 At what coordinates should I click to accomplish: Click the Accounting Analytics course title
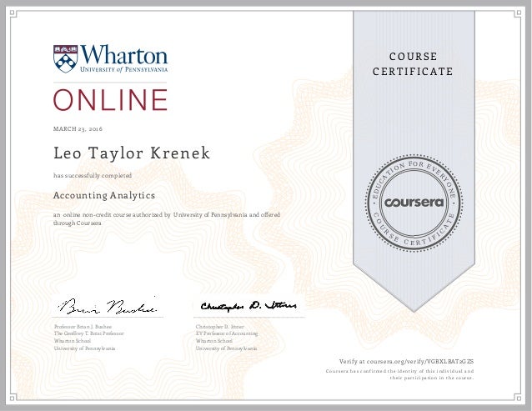pyautogui.click(x=104, y=195)
